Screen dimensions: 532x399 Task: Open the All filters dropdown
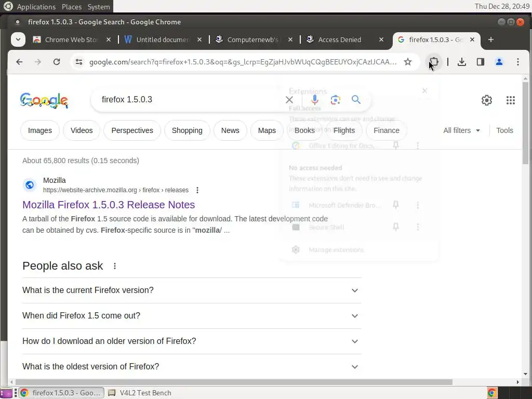(461, 130)
